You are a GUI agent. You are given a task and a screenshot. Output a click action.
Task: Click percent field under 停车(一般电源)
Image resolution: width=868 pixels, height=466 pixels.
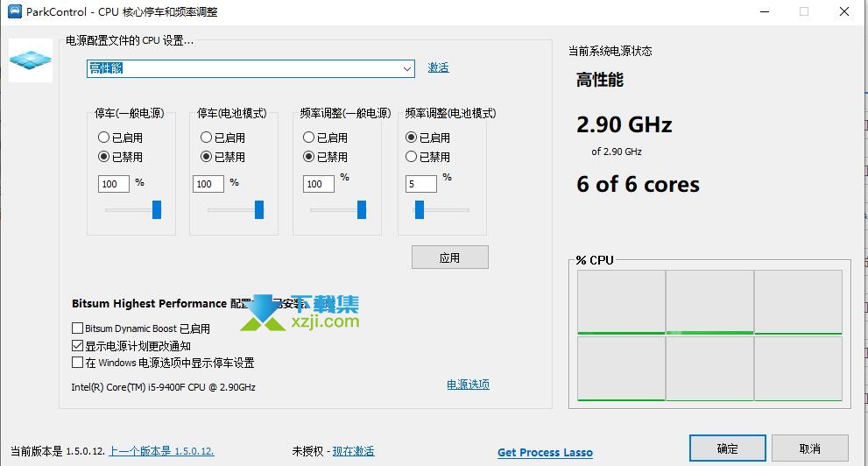tap(114, 184)
